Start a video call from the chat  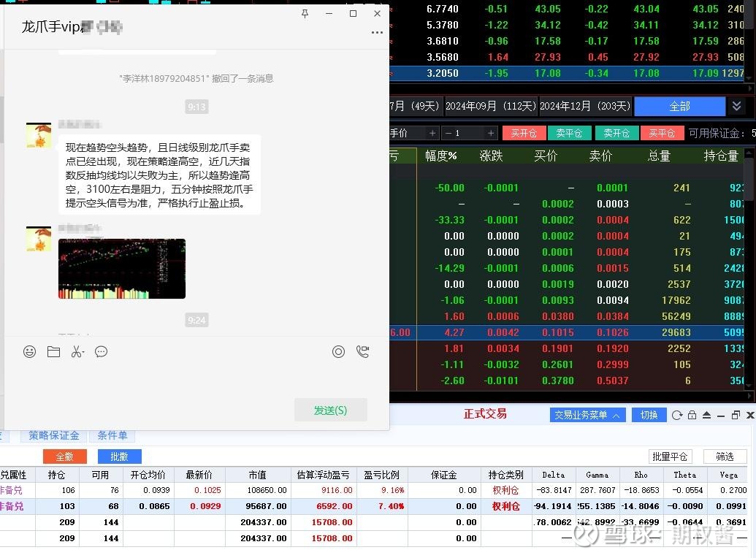coord(363,351)
